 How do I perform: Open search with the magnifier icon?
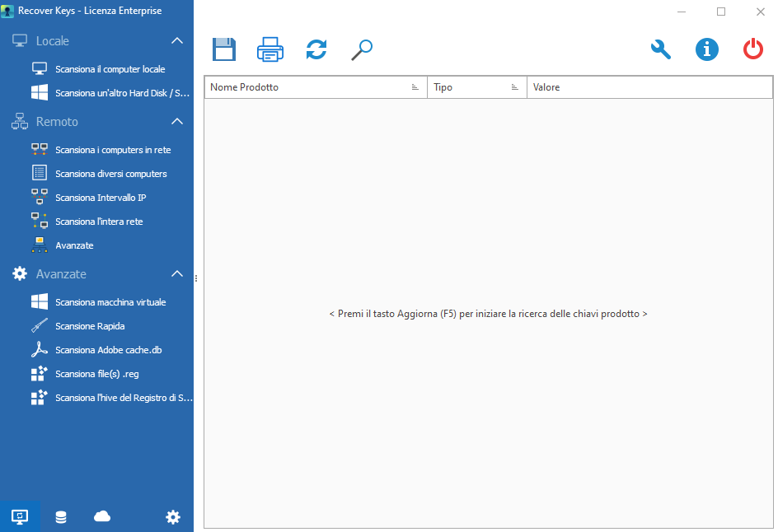[362, 49]
